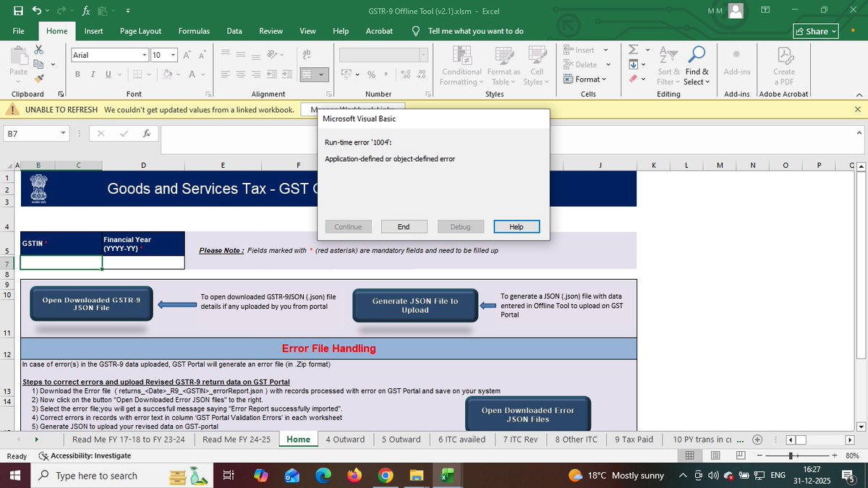
Task: Close the Unable to Refresh warning bar
Action: pos(858,109)
